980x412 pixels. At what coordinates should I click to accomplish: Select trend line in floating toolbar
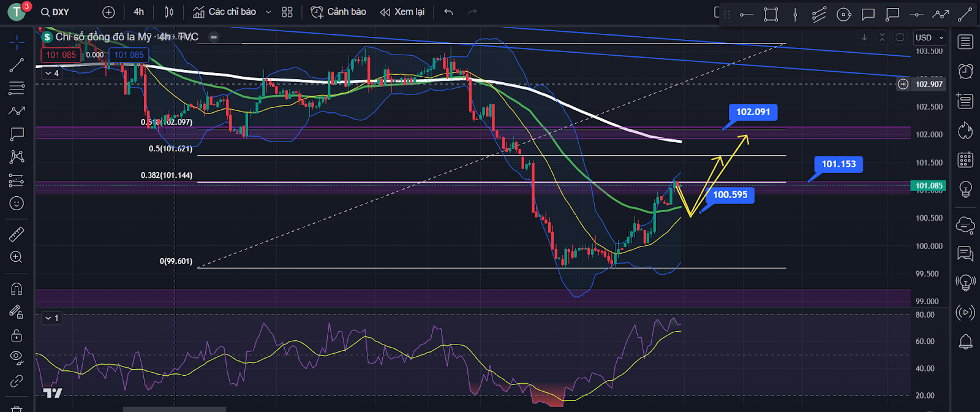pyautogui.click(x=965, y=15)
